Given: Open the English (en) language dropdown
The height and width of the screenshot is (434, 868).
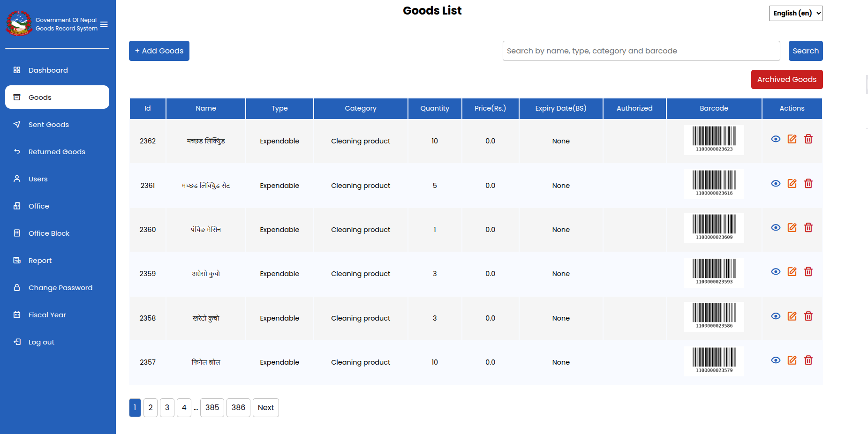Looking at the screenshot, I should tap(796, 13).
